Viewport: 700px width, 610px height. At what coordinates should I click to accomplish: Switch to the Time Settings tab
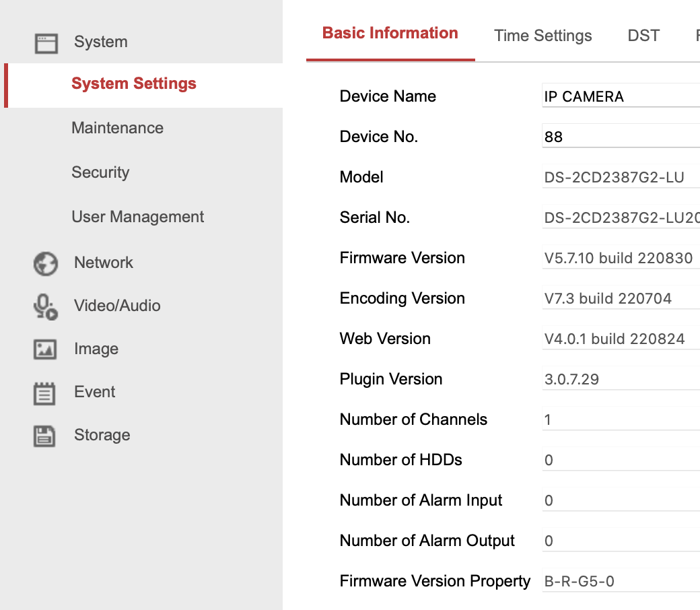tap(542, 36)
